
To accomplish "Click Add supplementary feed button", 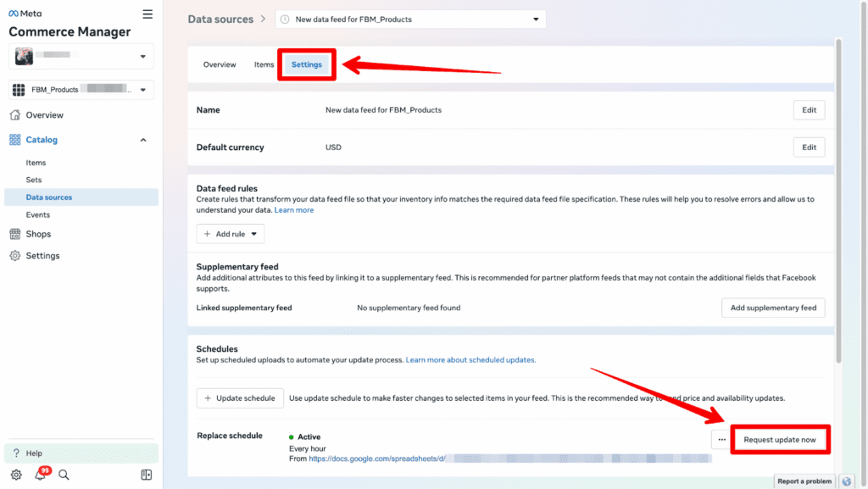I will pyautogui.click(x=773, y=308).
